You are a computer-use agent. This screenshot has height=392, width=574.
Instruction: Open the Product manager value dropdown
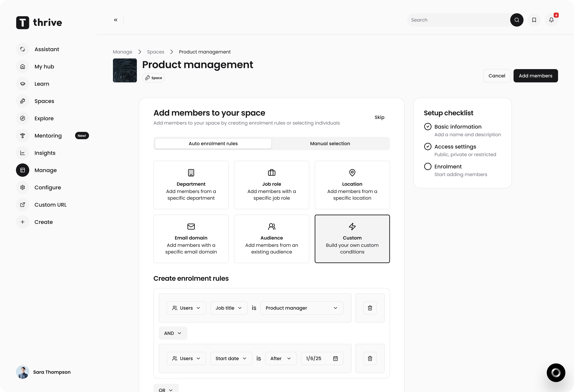tap(302, 308)
